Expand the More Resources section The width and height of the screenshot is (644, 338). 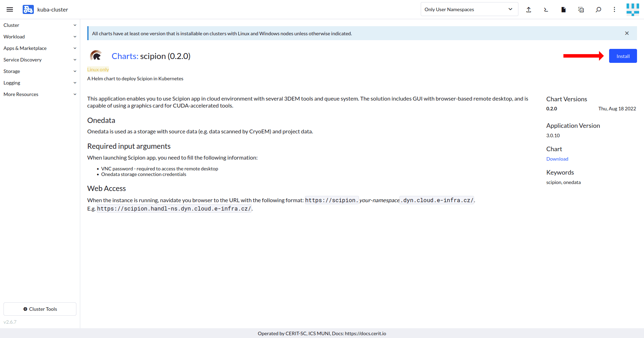tap(75, 94)
